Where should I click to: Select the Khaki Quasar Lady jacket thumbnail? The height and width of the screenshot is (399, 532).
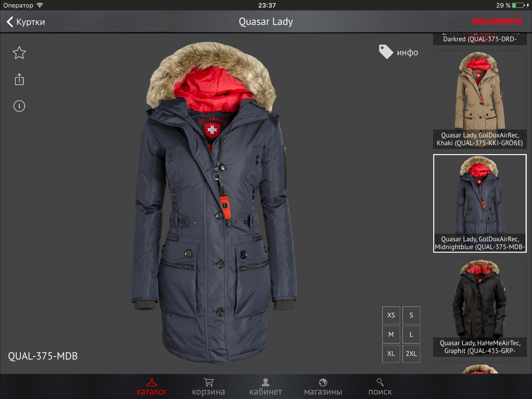[x=480, y=99]
